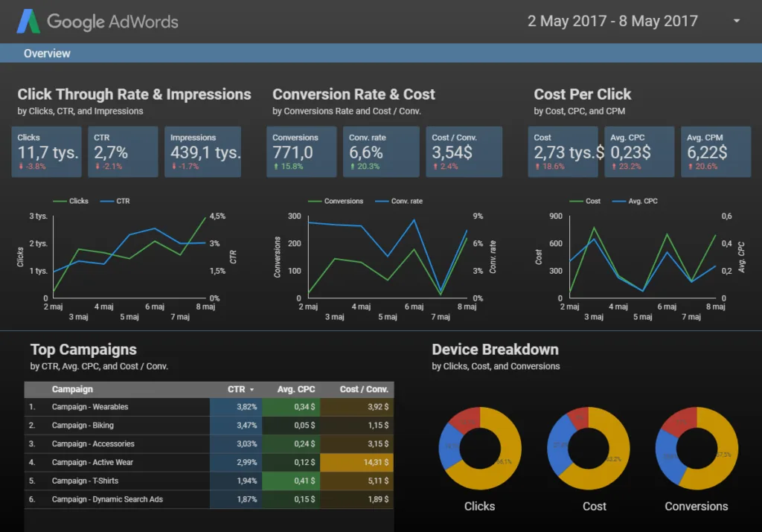
Task: Select the Campaign - Wearables row
Action: pos(209,407)
